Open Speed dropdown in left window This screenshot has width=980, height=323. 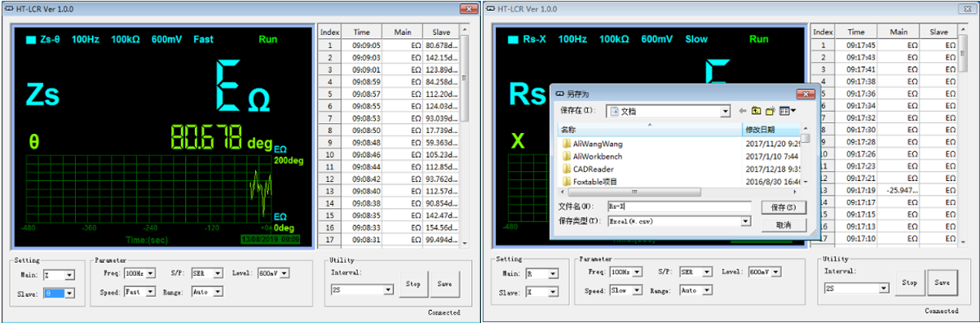point(151,291)
